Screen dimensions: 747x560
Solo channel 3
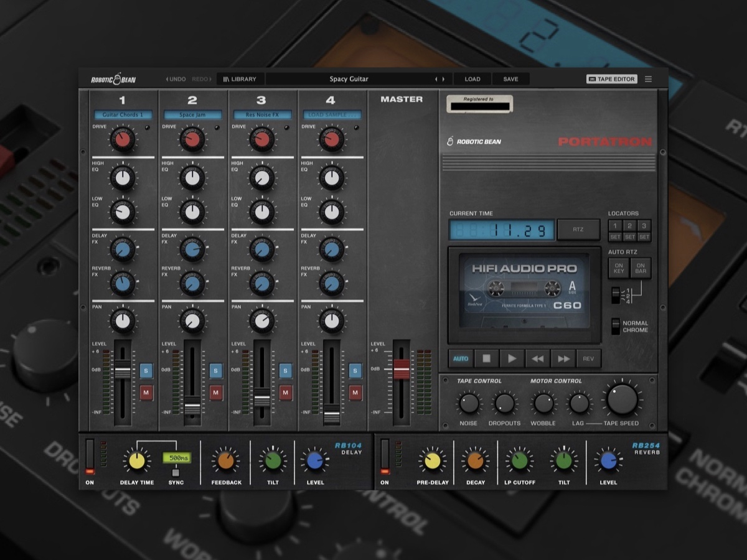(x=286, y=371)
